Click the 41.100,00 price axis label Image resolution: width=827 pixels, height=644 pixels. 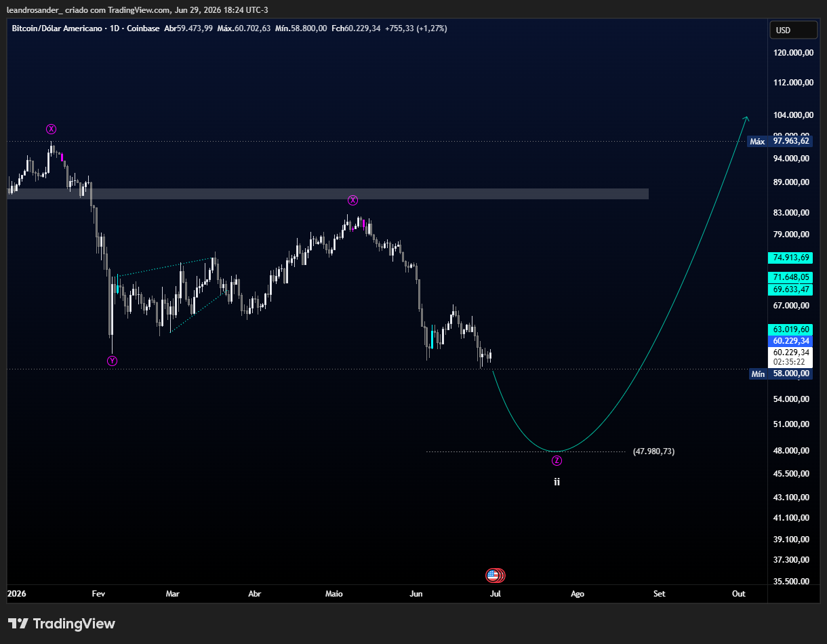792,518
